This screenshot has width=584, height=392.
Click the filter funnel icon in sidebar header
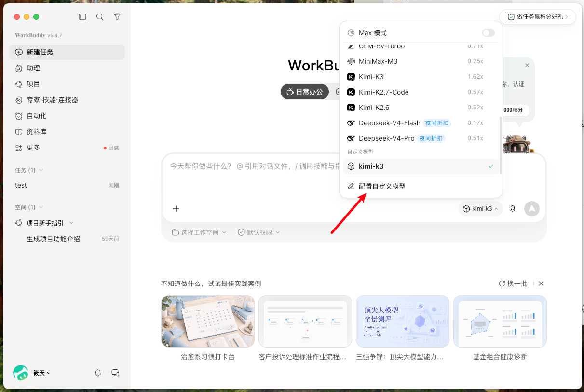click(x=117, y=17)
